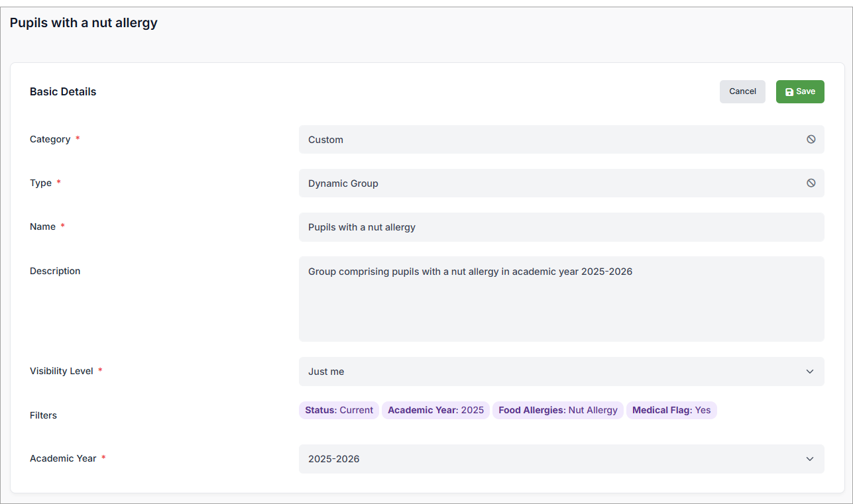Viewport: 853px width, 504px height.
Task: Click the 'Medical Flag: Yes' filter tag
Action: 671,411
